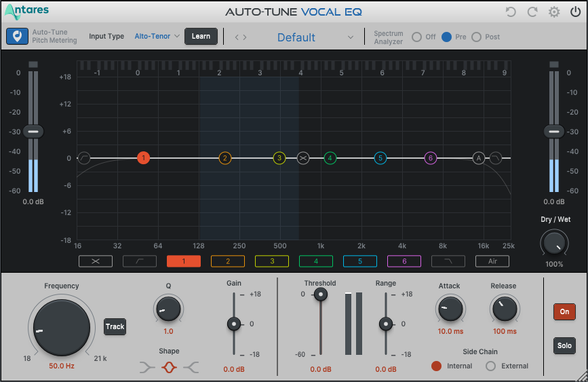This screenshot has width=588, height=382.
Task: Select the low-pass filter node on graph
Action: [x=496, y=158]
